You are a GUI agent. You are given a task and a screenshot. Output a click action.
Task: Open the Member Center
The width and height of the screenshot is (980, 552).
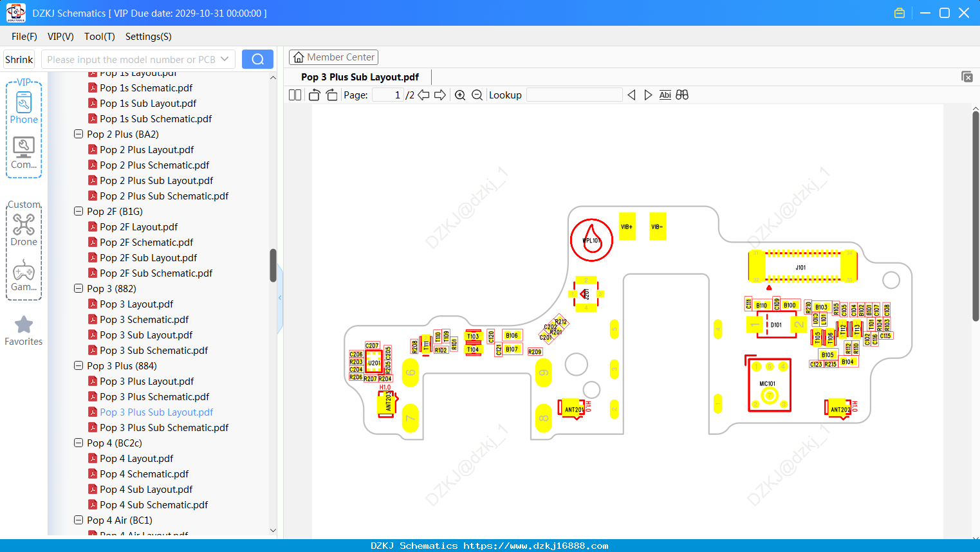[x=333, y=57]
